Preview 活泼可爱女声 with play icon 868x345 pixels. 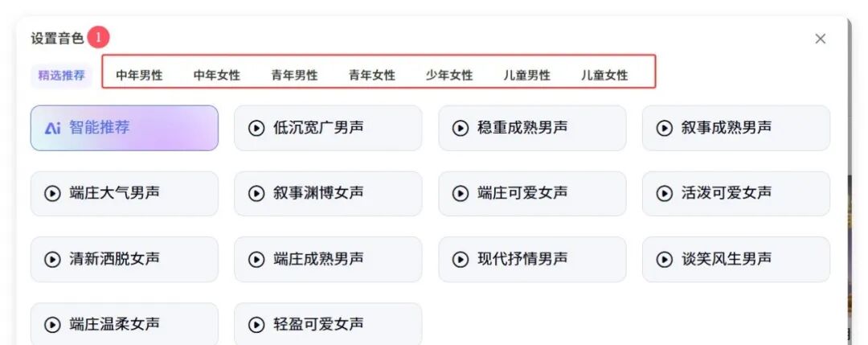665,193
